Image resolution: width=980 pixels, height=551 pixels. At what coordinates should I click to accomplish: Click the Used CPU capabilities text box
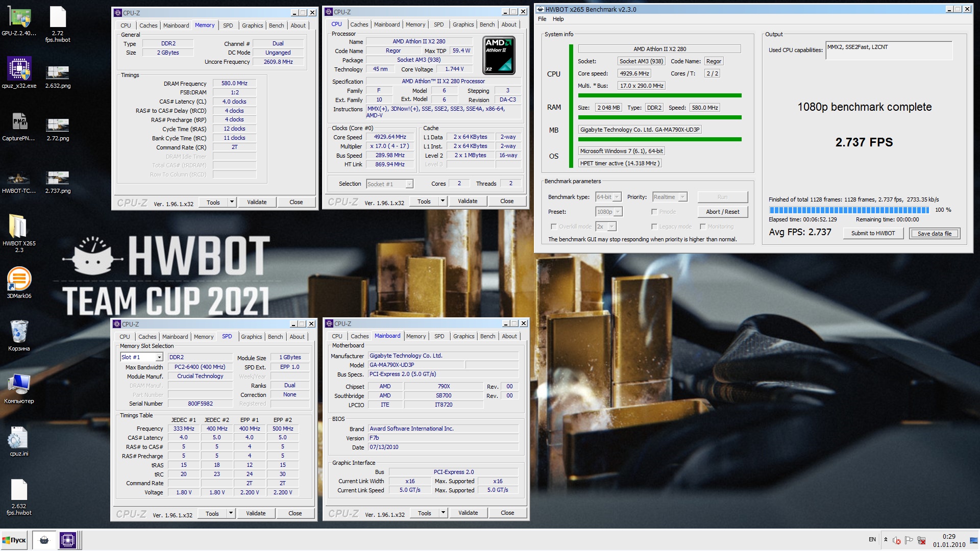coord(889,51)
